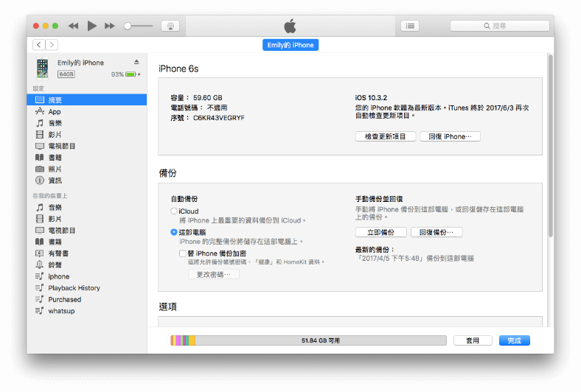This screenshot has width=581, height=392.
Task: Enable 替 iPhone 備份加密 checkbox
Action: click(183, 253)
